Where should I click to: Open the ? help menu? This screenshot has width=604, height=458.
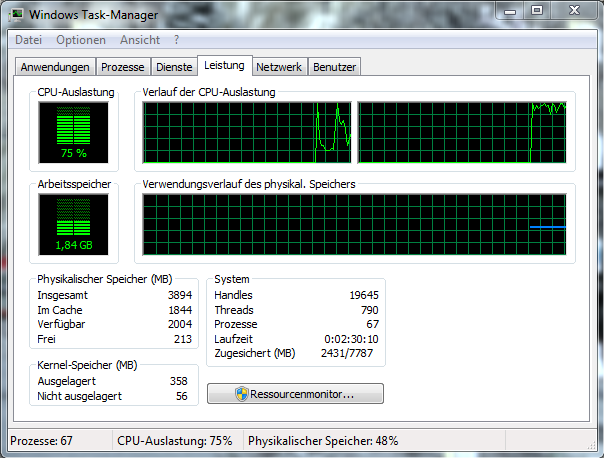point(176,40)
